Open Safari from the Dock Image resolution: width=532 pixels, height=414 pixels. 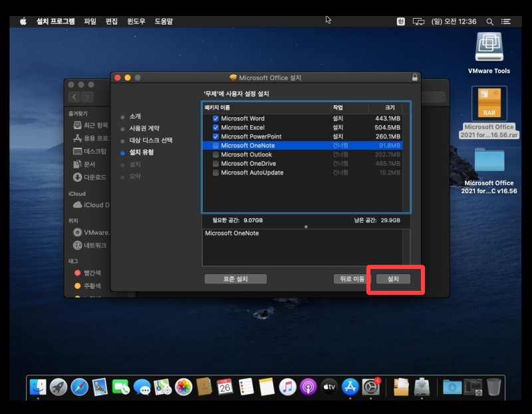pos(79,387)
